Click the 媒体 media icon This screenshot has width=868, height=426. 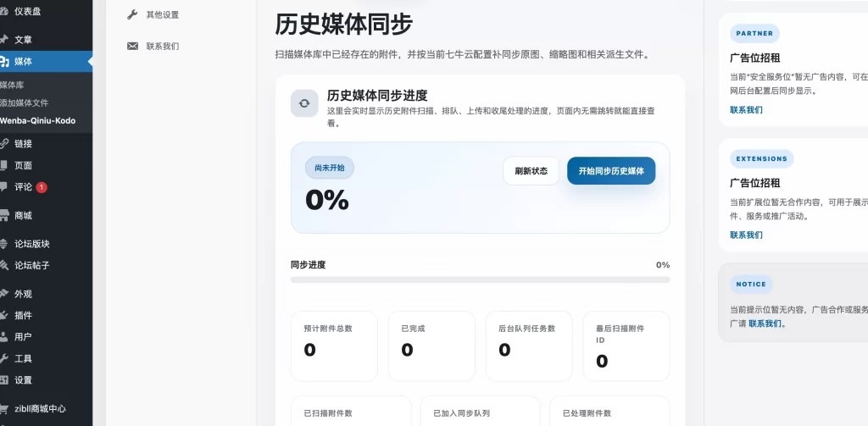pyautogui.click(x=4, y=61)
